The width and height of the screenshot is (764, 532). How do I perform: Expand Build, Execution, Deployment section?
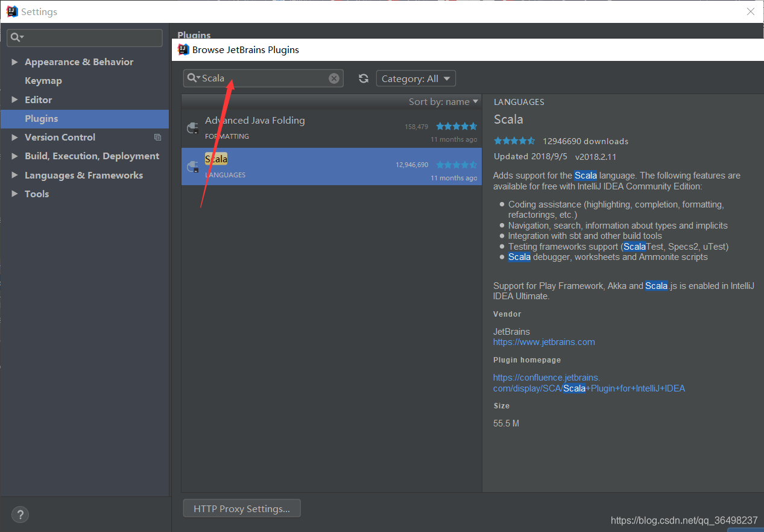[14, 156]
